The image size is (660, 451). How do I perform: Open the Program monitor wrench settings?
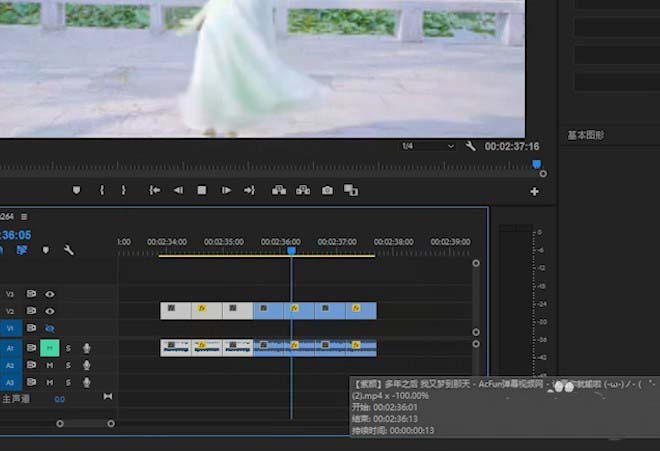pos(471,146)
